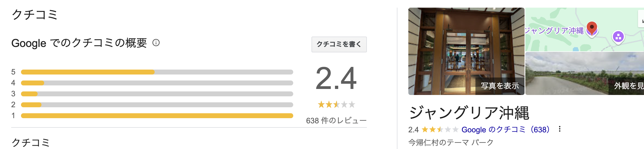Click the info icon beside Google でのクチコミの概要
This screenshot has height=149, width=644.
click(x=156, y=43)
